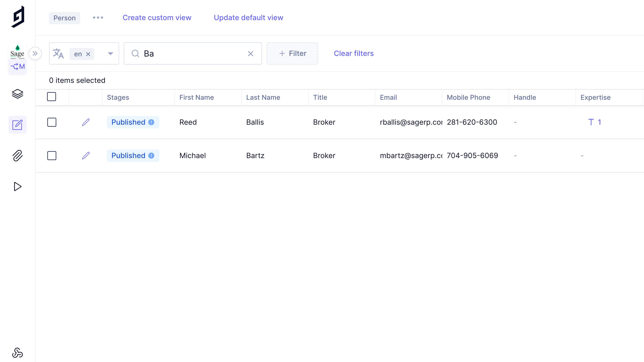The image size is (644, 362).
Task: Expand the sidebar with double chevron
Action: tap(35, 53)
